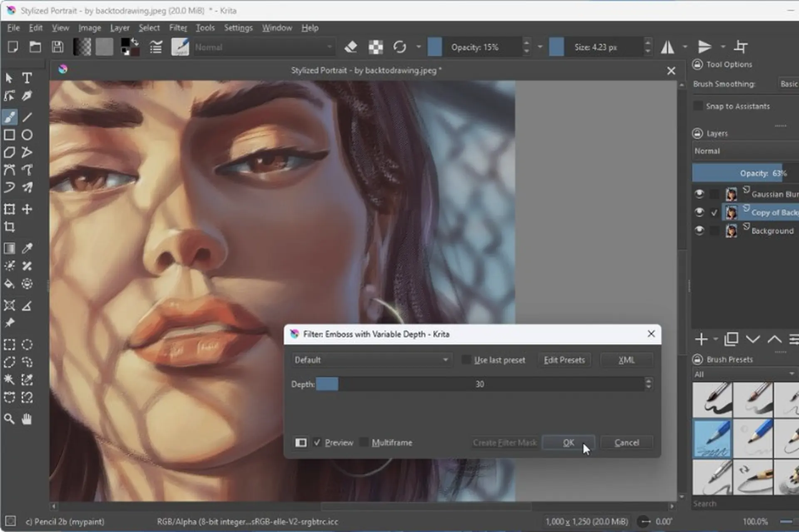
Task: Uncheck the Preview checkbox
Action: (x=318, y=443)
